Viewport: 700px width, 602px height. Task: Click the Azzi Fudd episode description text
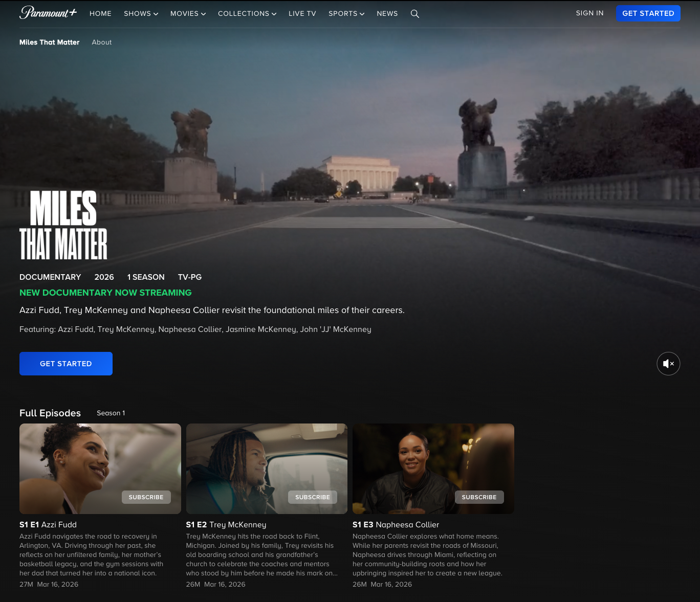tap(92, 555)
